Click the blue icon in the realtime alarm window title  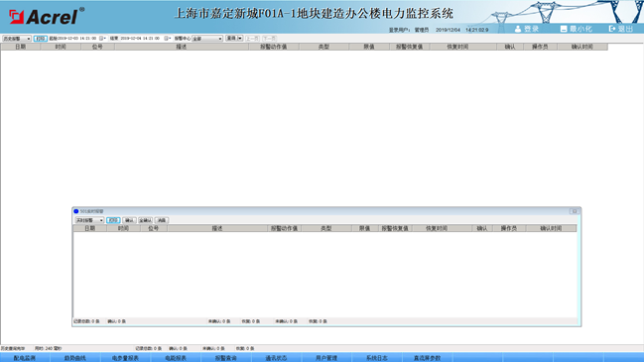click(76, 211)
